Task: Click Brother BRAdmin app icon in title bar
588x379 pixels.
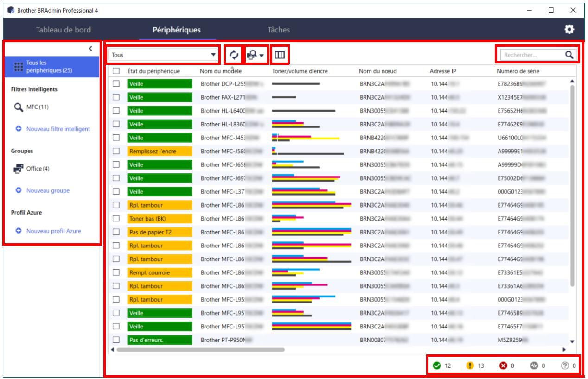Action: (x=10, y=10)
